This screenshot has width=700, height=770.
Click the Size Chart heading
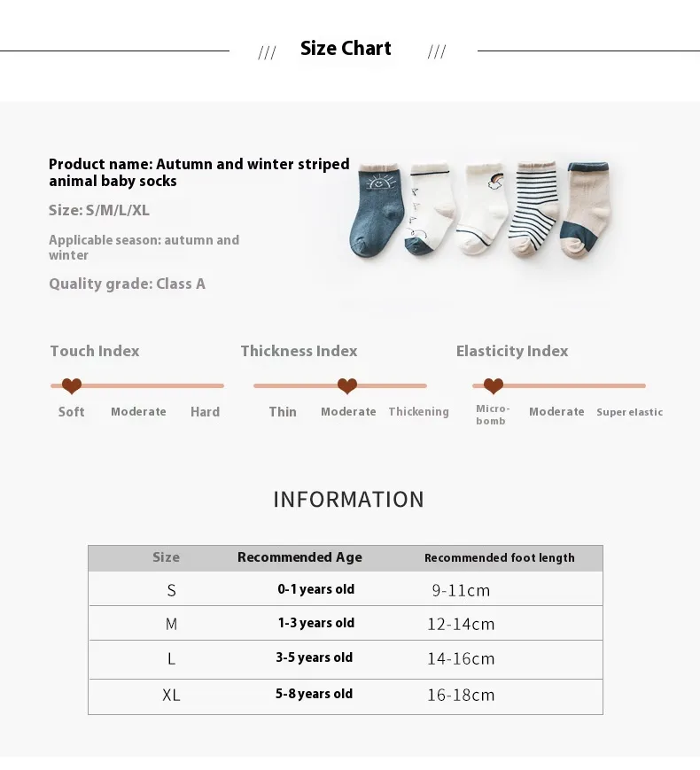point(346,49)
